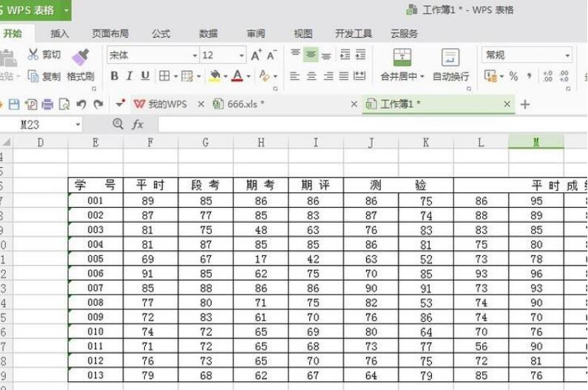The width and height of the screenshot is (588, 390).
Task: Align text right
Action: (328, 76)
